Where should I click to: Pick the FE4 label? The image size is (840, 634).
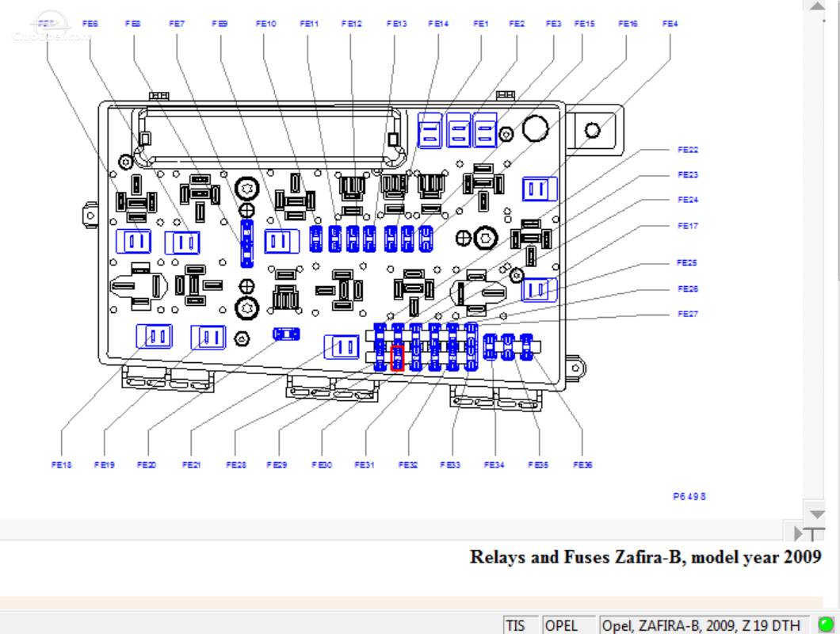[670, 24]
